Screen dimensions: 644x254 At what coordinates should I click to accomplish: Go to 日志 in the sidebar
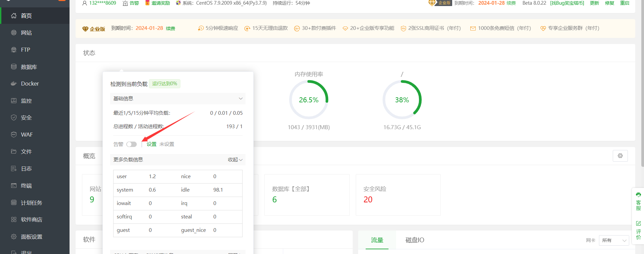pos(26,168)
